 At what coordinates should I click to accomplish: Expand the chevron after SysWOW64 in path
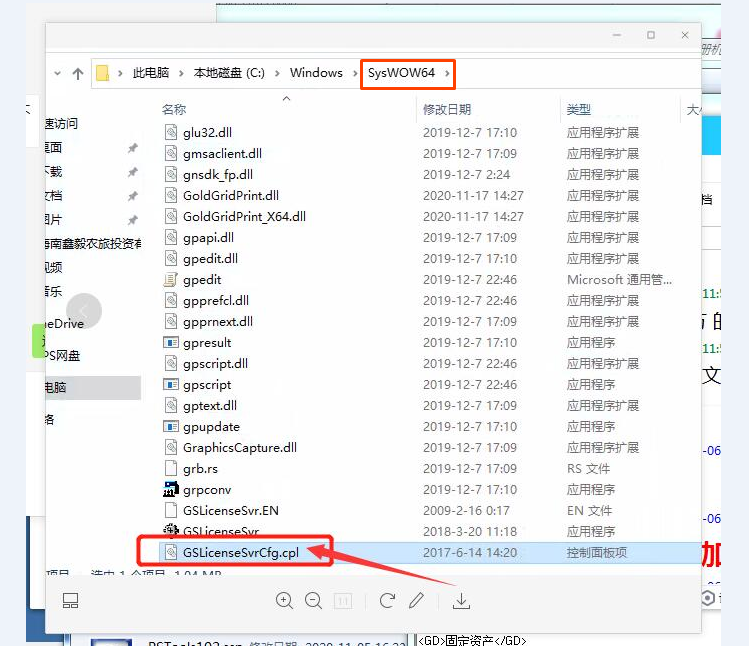(x=448, y=73)
